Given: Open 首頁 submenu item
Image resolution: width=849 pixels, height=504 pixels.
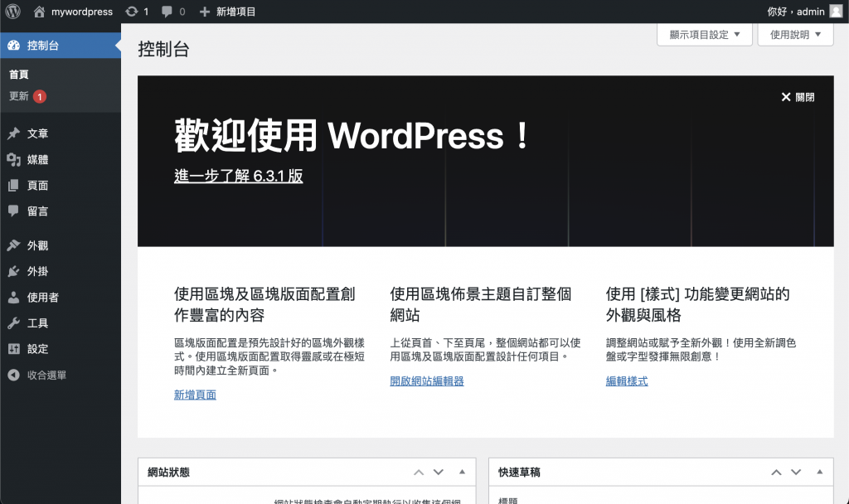Looking at the screenshot, I should pyautogui.click(x=19, y=75).
